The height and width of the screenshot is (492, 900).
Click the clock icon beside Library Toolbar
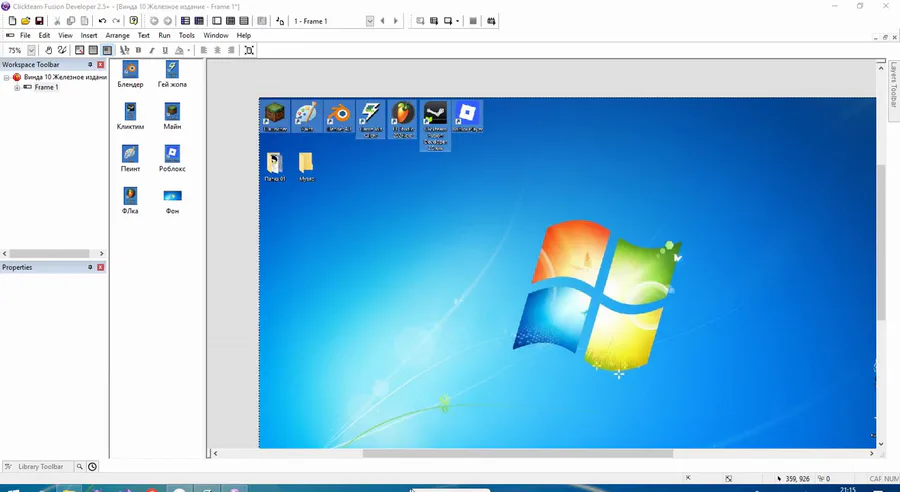point(92,467)
